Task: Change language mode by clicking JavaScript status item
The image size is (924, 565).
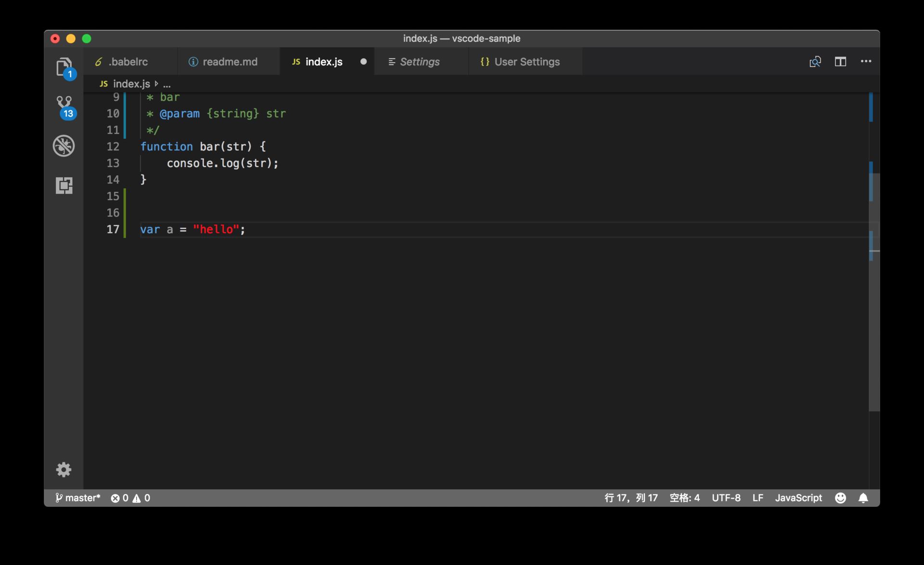Action: 798,498
